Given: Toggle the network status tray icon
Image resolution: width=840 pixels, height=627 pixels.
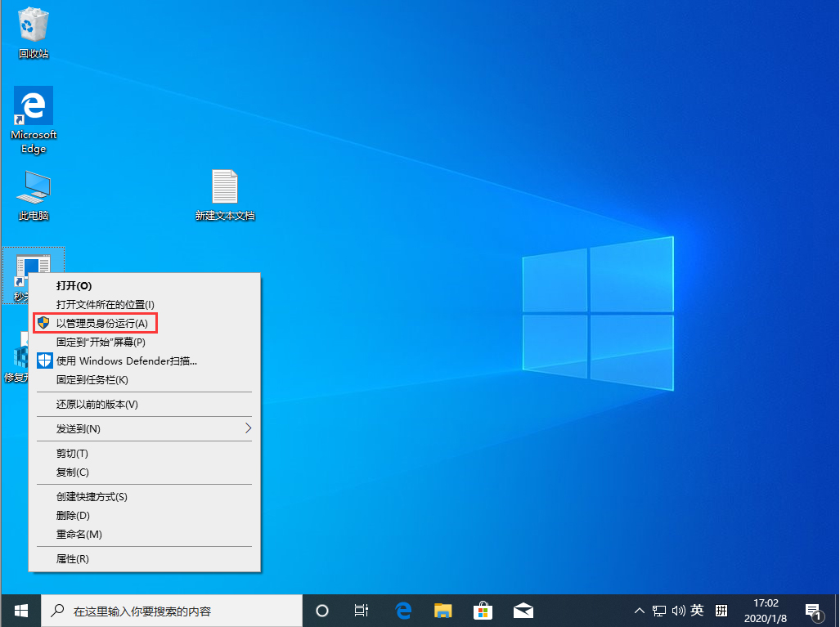Looking at the screenshot, I should click(659, 610).
